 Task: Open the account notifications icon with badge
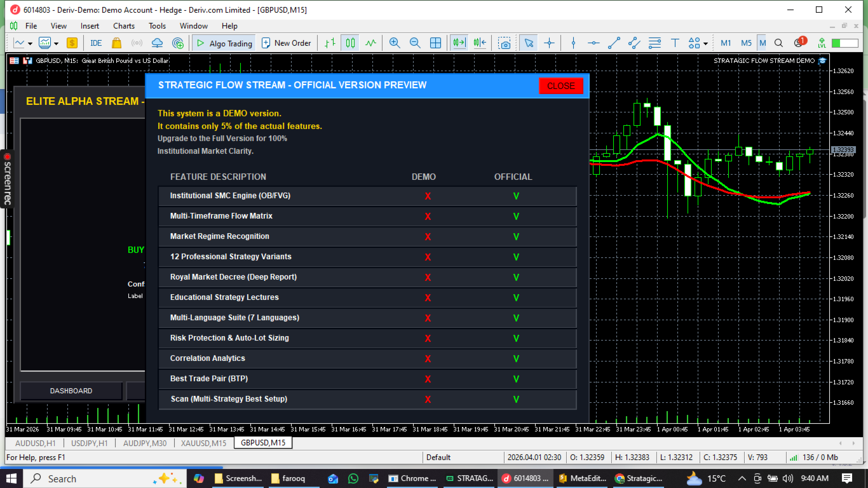point(799,43)
